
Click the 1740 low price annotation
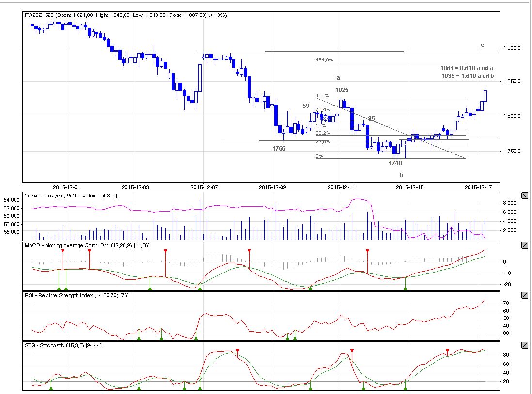(x=395, y=163)
